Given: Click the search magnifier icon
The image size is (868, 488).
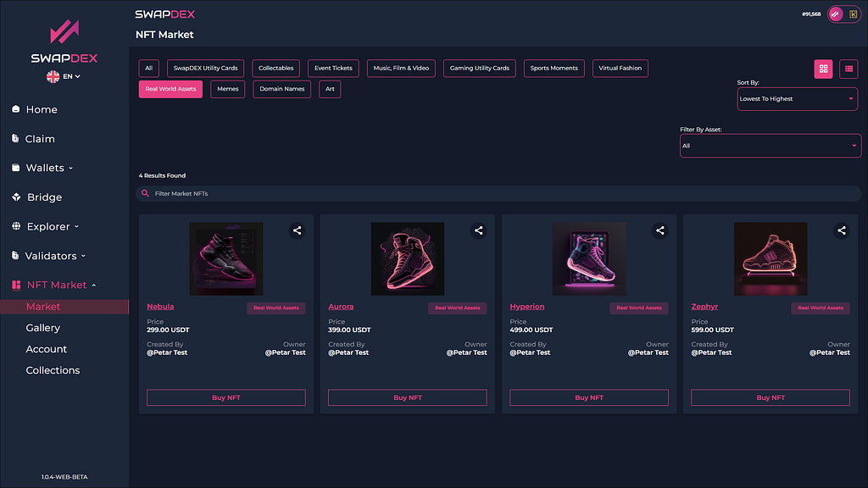Looking at the screenshot, I should 145,194.
